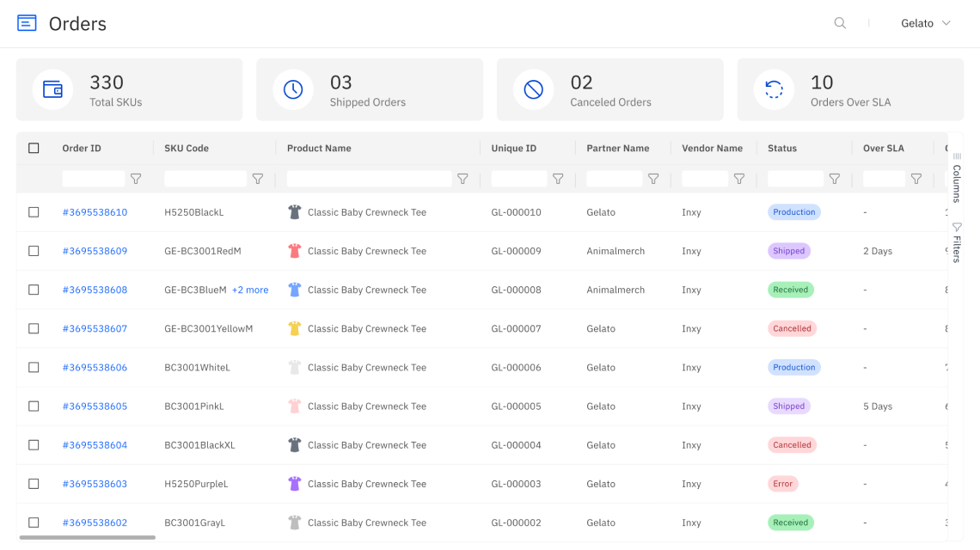The height and width of the screenshot is (550, 980).
Task: Click the red t-shirt product thumbnail
Action: pyautogui.click(x=295, y=251)
